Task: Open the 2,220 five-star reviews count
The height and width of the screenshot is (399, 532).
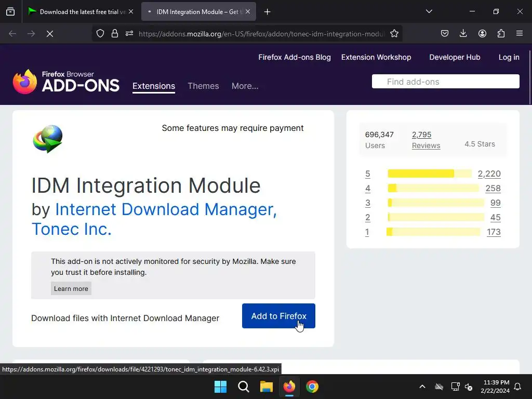Action: click(x=489, y=174)
